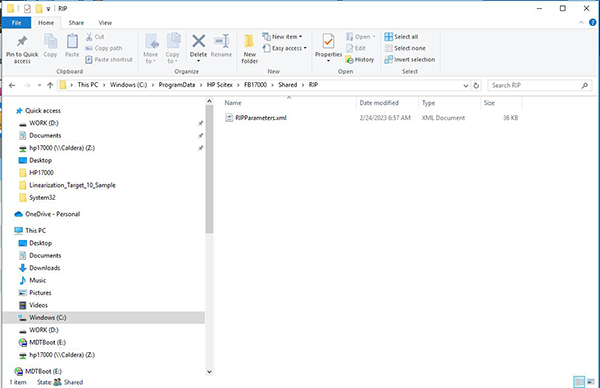600x388 pixels.
Task: Click Select none in ribbon
Action: click(x=405, y=48)
